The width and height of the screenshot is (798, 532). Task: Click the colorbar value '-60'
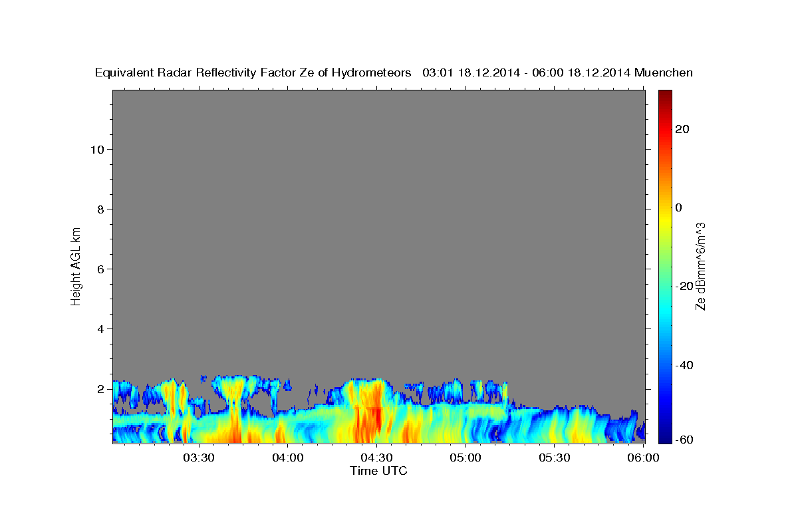point(685,440)
